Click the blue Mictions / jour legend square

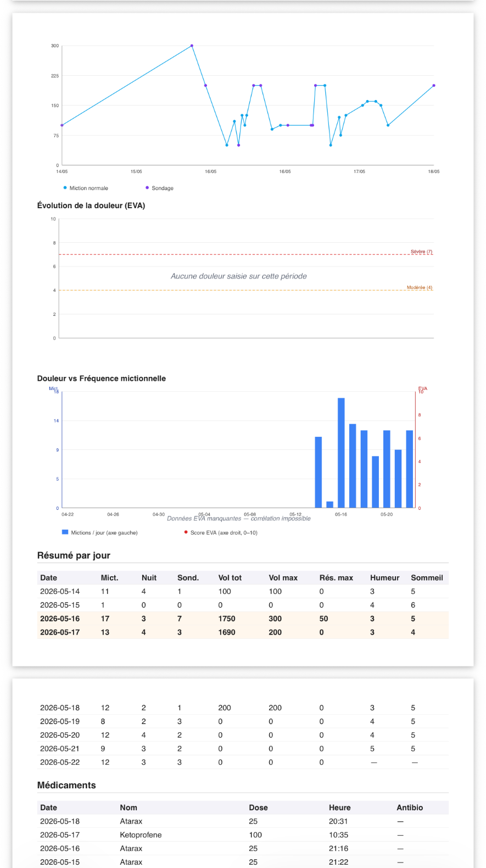(x=65, y=532)
